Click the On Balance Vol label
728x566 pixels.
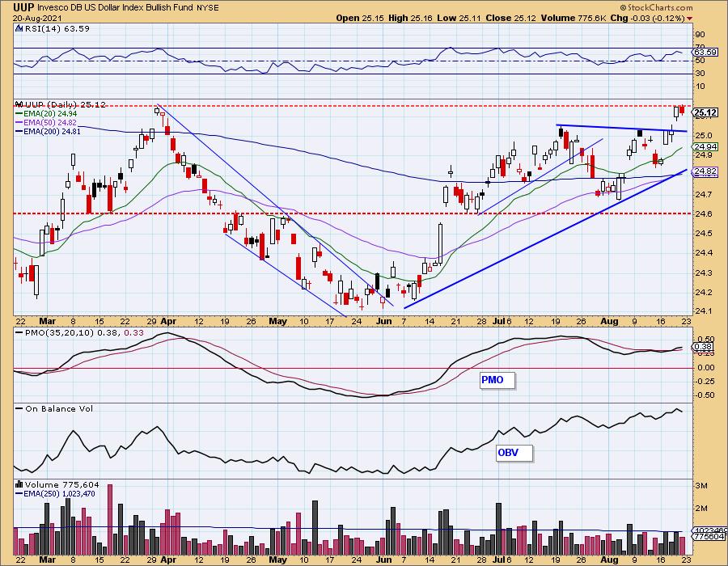(54, 408)
